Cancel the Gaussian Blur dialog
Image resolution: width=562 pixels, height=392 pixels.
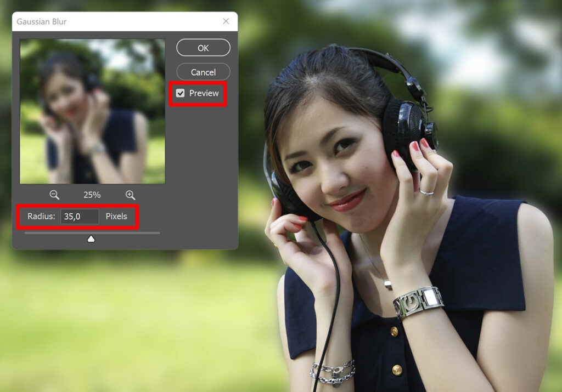click(x=203, y=72)
